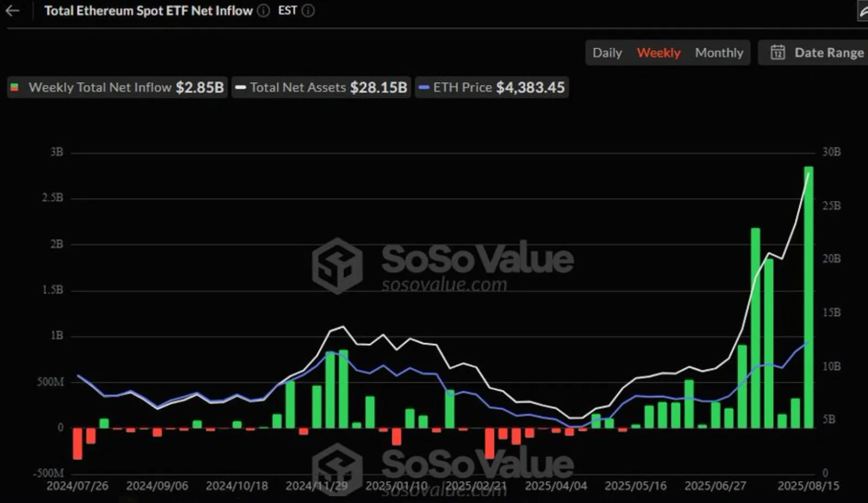
Task: Click the partially visible top-right corner icon
Action: point(863,12)
